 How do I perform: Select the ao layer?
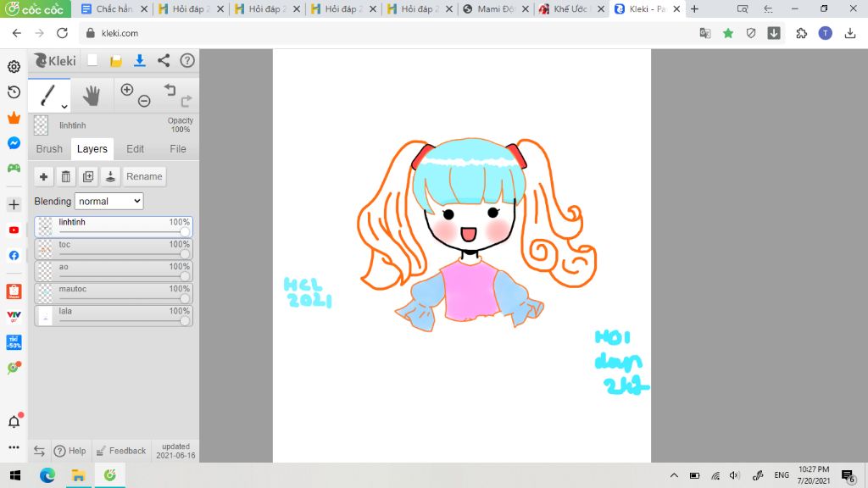(x=114, y=271)
